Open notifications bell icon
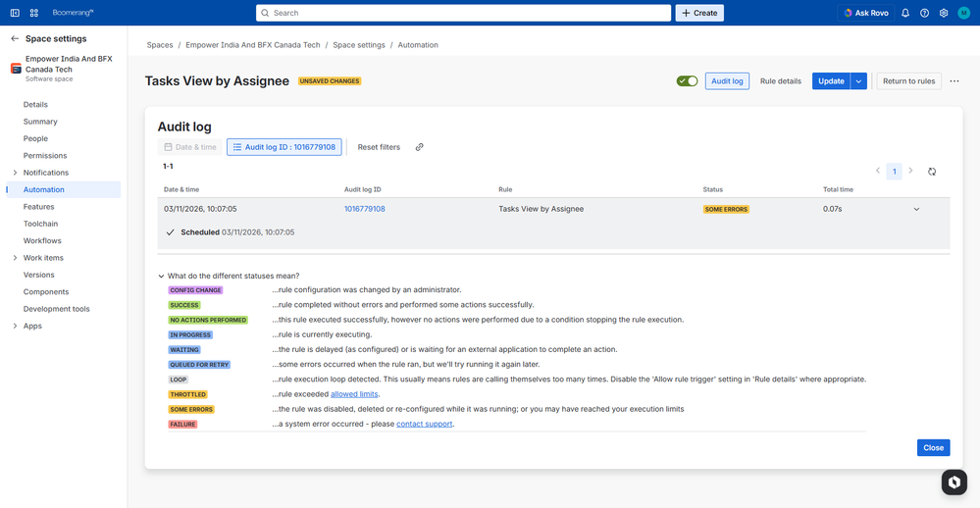The height and width of the screenshot is (508, 980). click(905, 13)
